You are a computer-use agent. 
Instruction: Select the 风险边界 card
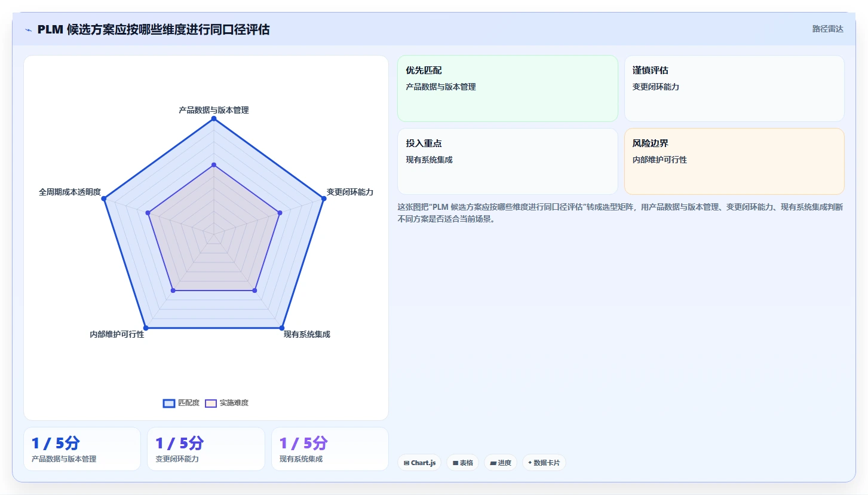[734, 161]
